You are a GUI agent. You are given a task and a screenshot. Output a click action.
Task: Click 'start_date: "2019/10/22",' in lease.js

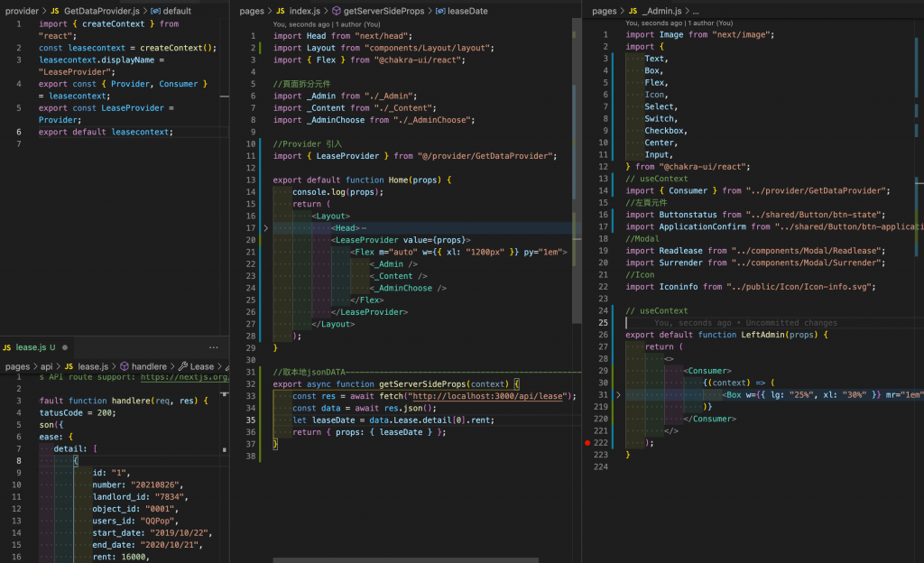point(152,533)
